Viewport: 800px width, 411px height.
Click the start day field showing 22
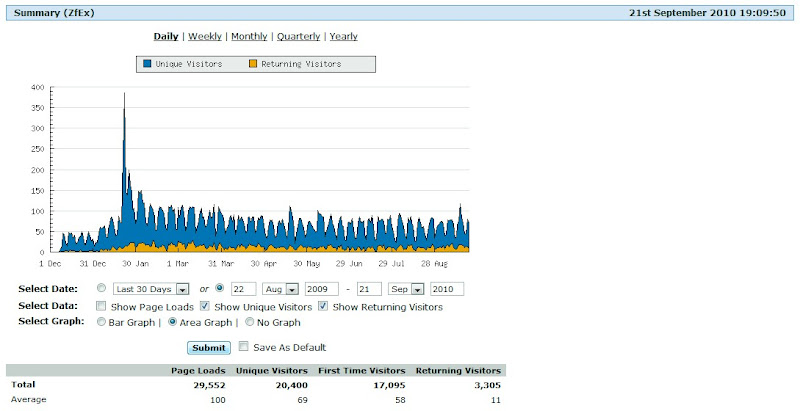click(243, 289)
